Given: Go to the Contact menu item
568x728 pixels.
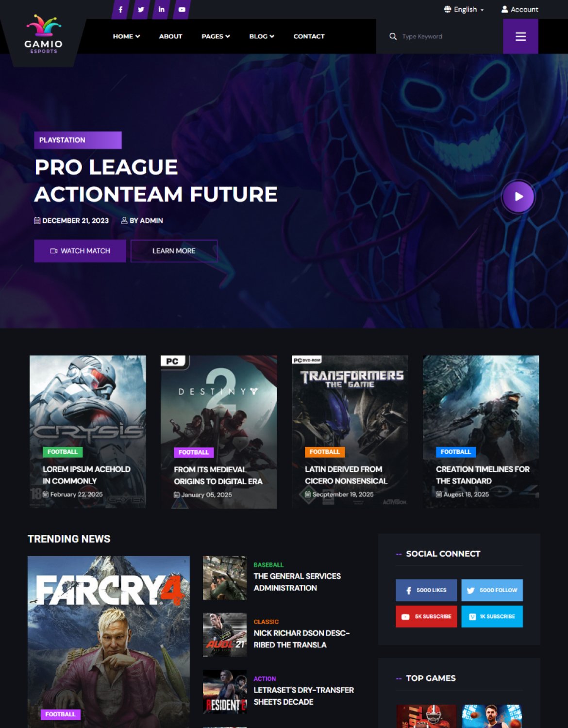Looking at the screenshot, I should pyautogui.click(x=309, y=36).
